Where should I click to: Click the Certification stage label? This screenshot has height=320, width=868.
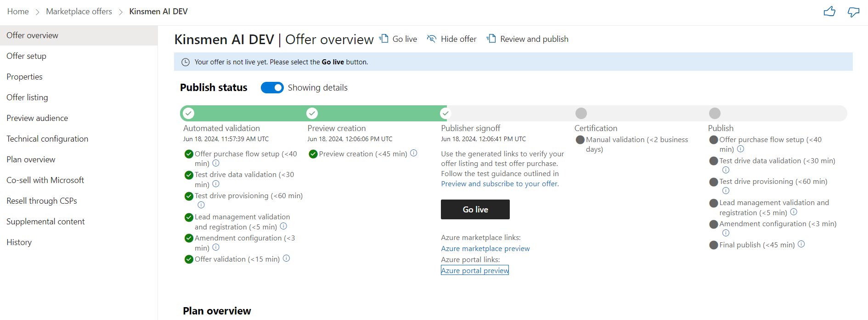pos(596,128)
